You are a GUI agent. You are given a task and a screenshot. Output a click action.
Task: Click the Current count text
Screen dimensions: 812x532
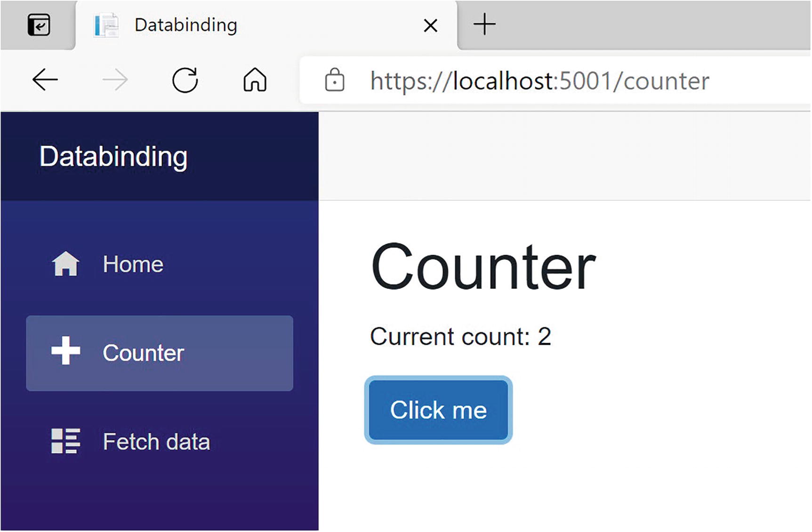coord(460,337)
